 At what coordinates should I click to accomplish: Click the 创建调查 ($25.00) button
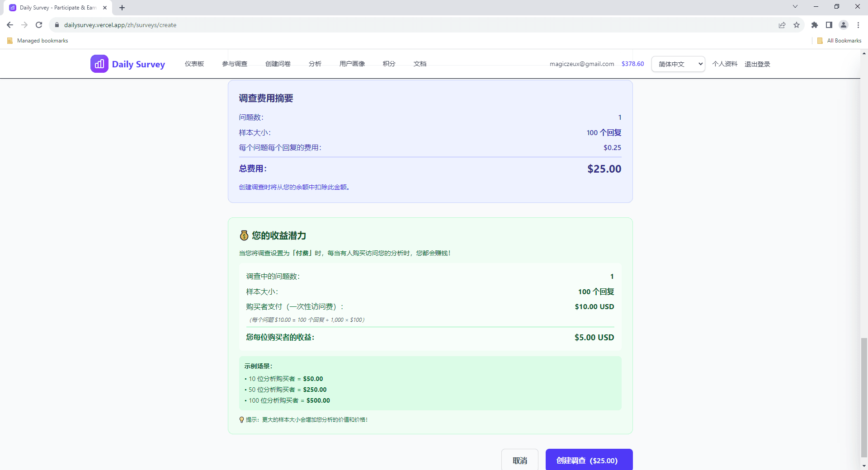pyautogui.click(x=589, y=461)
